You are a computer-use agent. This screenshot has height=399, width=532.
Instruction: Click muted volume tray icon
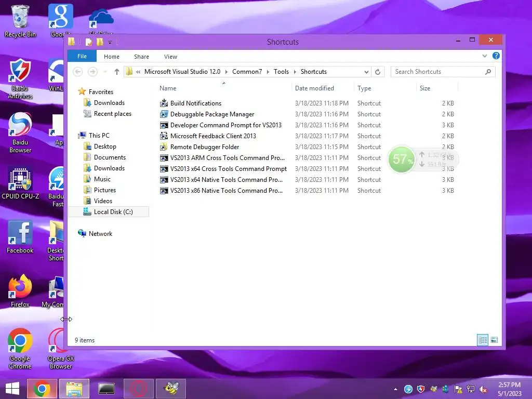pyautogui.click(x=483, y=389)
